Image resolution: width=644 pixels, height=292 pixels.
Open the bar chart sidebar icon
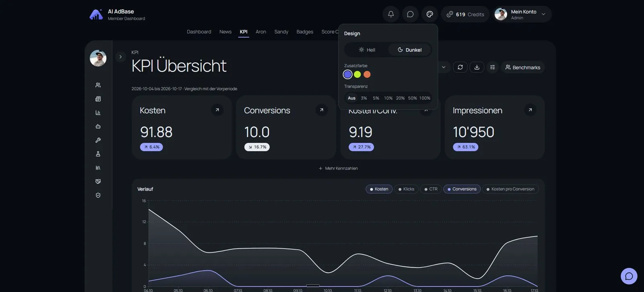pyautogui.click(x=98, y=113)
